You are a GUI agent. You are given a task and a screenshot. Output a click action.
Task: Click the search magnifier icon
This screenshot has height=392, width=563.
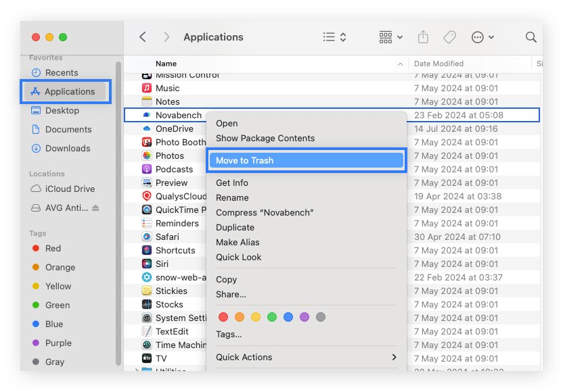[531, 37]
